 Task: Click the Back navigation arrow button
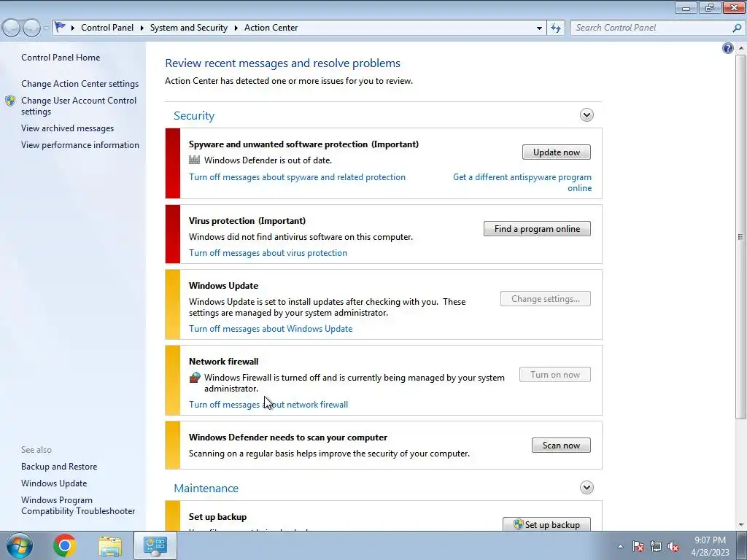click(12, 28)
